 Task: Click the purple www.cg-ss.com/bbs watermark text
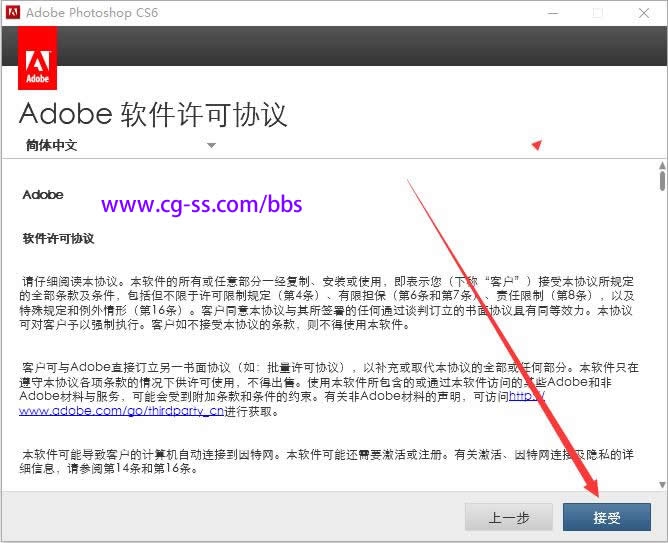201,205
